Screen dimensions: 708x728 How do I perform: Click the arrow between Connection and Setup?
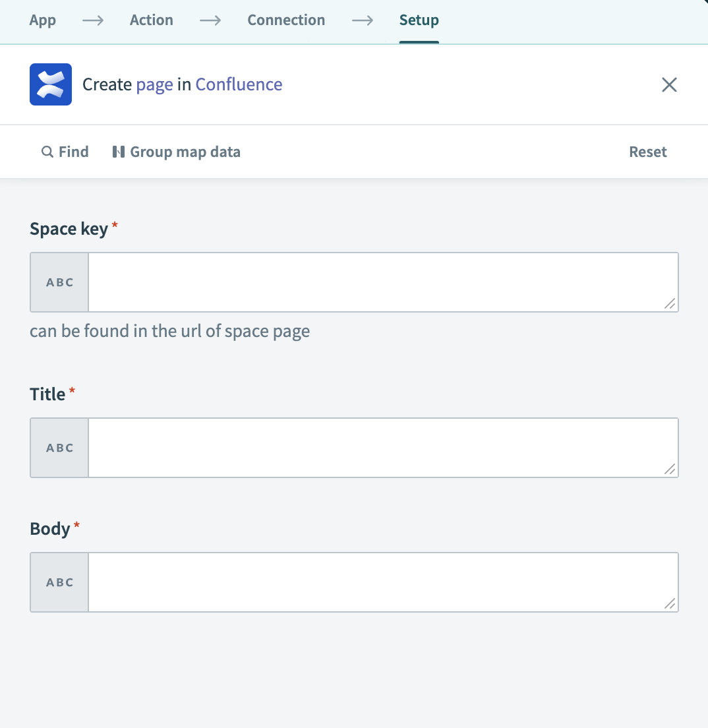[363, 20]
